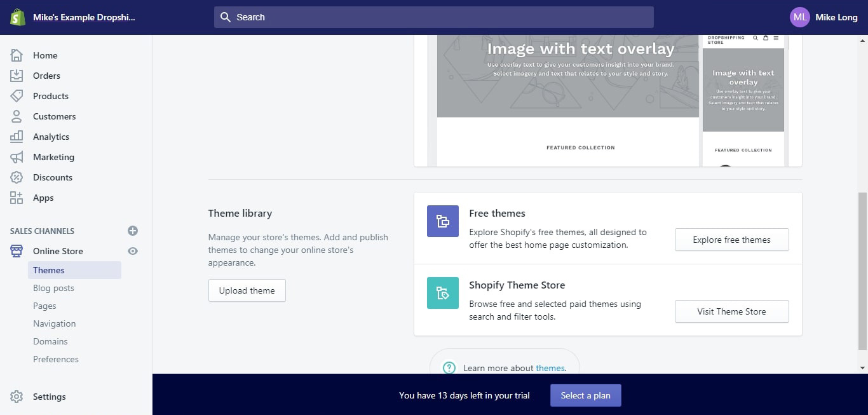868x415 pixels.
Task: Click the Shopify logo in header
Action: (17, 17)
